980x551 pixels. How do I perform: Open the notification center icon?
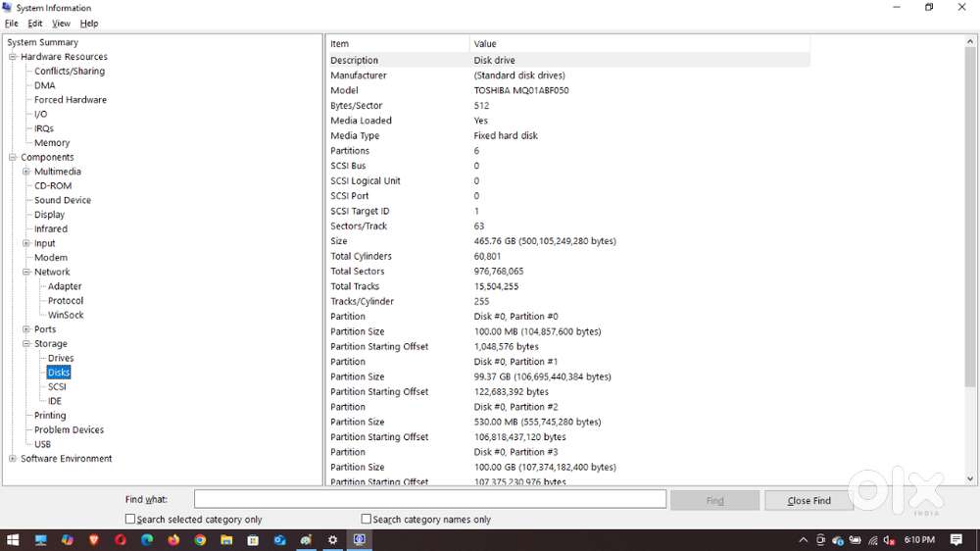tap(956, 540)
